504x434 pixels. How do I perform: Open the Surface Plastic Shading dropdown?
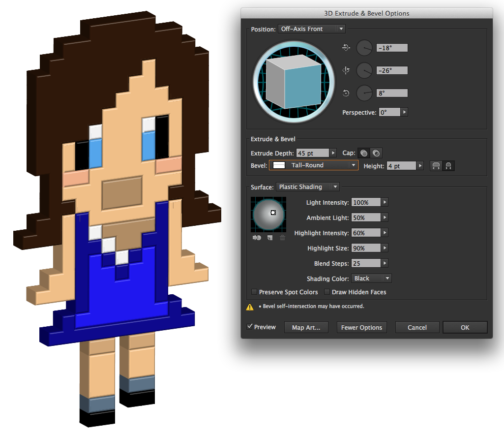[307, 186]
